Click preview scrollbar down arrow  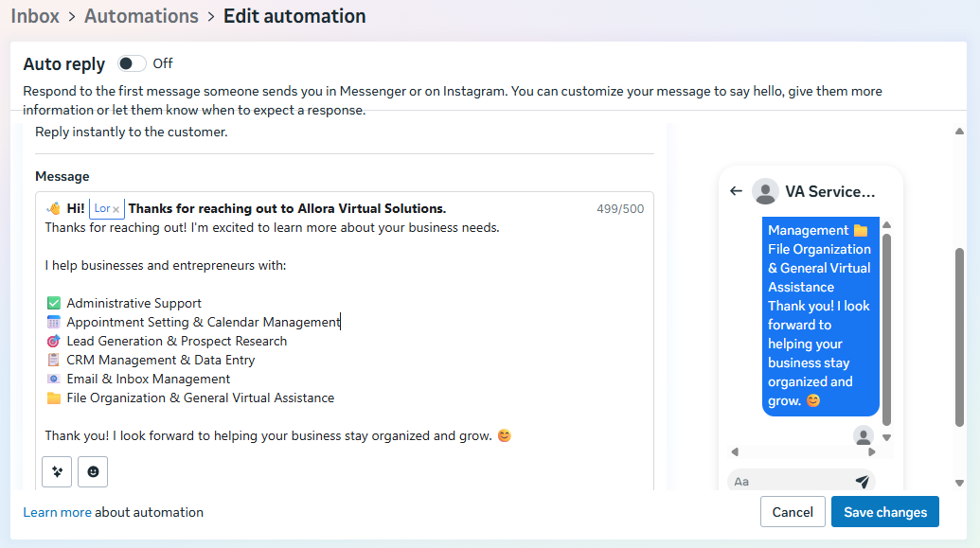point(886,437)
